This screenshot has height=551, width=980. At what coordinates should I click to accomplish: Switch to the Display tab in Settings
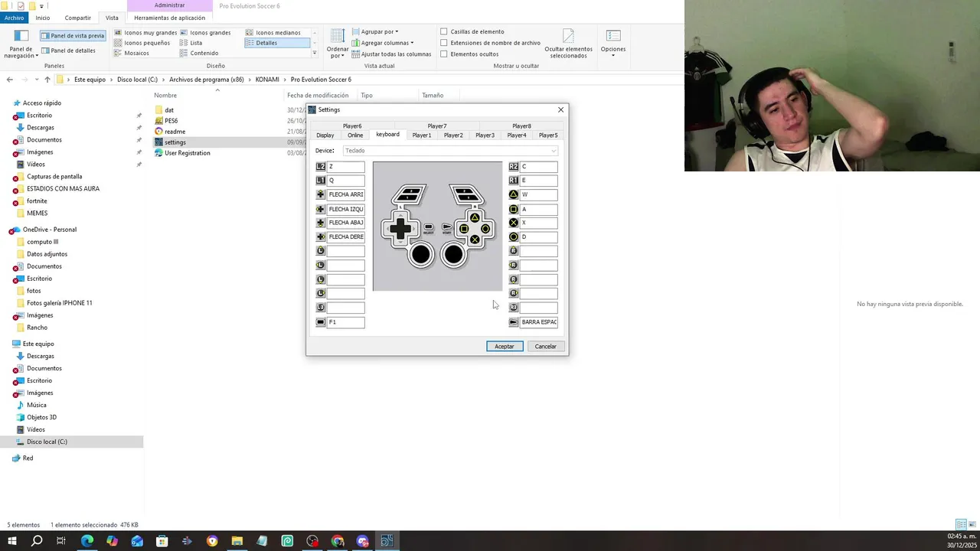pyautogui.click(x=325, y=135)
